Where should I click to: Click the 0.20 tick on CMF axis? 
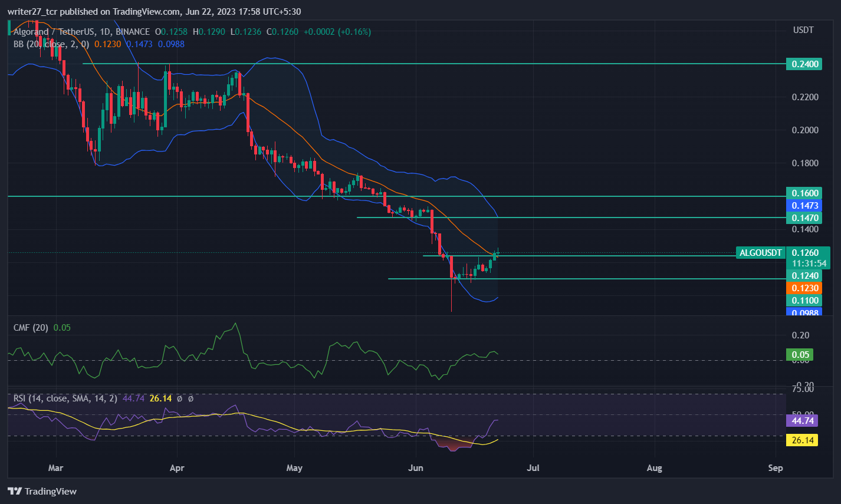(801, 335)
